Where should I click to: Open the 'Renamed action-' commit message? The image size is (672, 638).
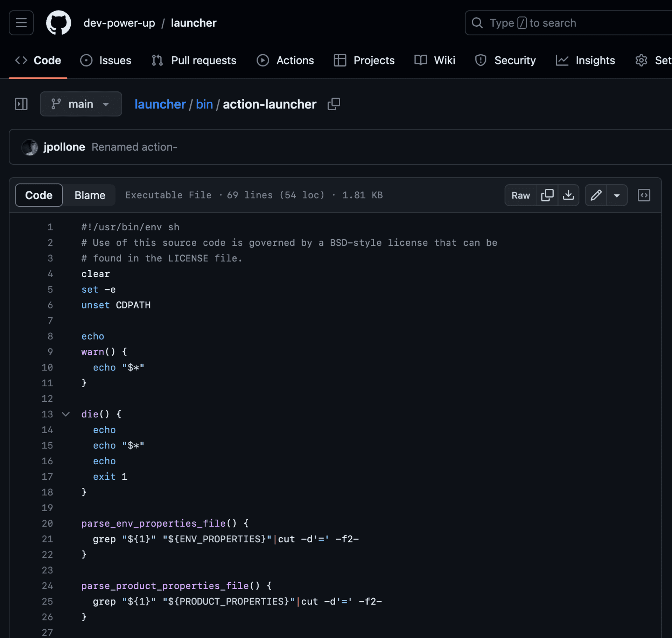point(134,147)
